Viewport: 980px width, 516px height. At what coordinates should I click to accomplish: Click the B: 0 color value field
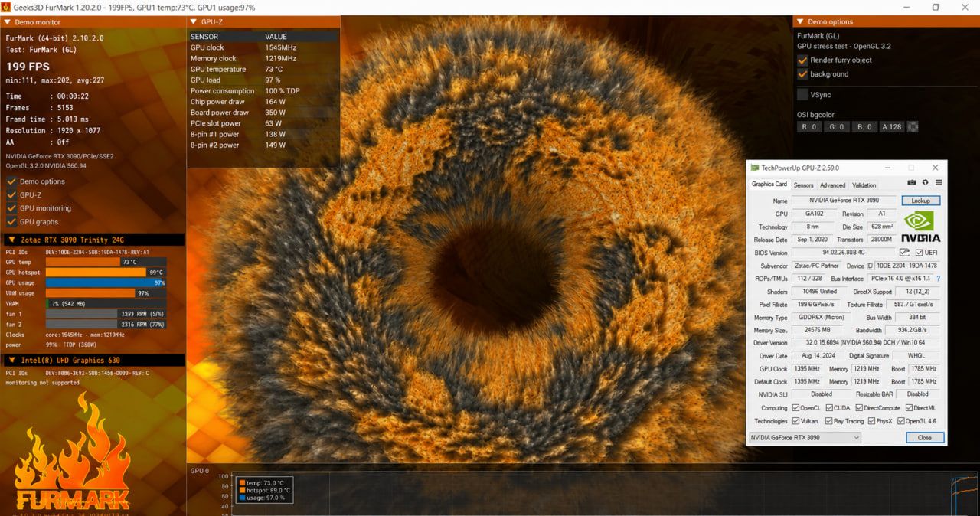[864, 127]
